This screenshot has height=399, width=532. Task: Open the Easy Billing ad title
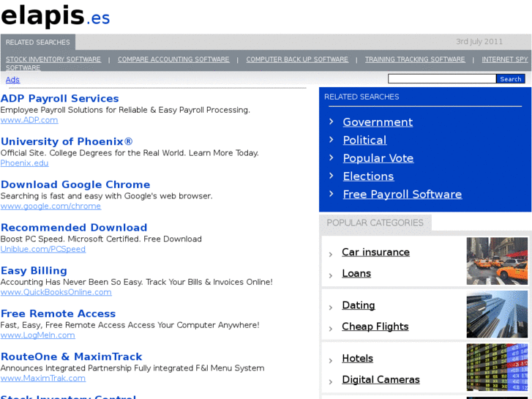coord(34,271)
